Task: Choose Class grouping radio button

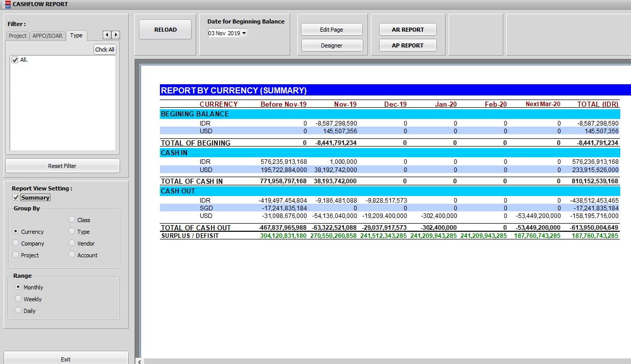Action: [72, 220]
